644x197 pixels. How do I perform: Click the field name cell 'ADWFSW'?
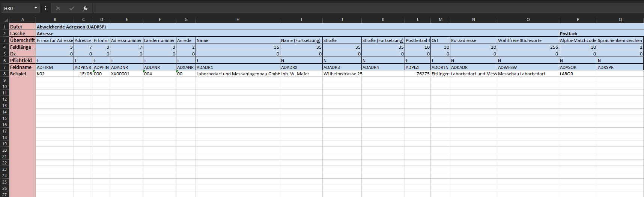pyautogui.click(x=528, y=67)
